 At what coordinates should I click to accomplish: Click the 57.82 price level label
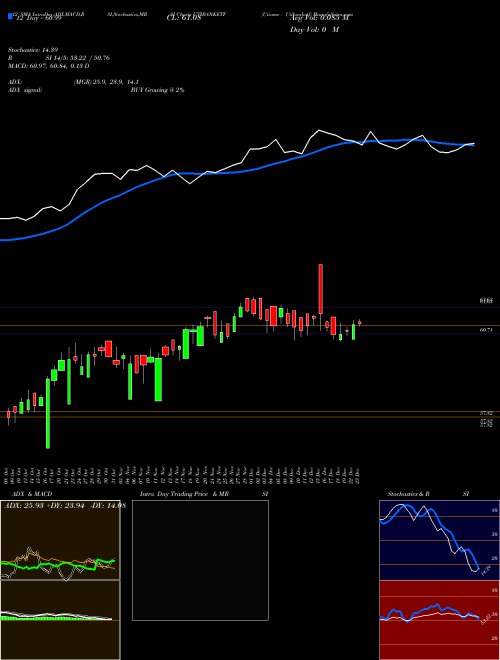(486, 414)
